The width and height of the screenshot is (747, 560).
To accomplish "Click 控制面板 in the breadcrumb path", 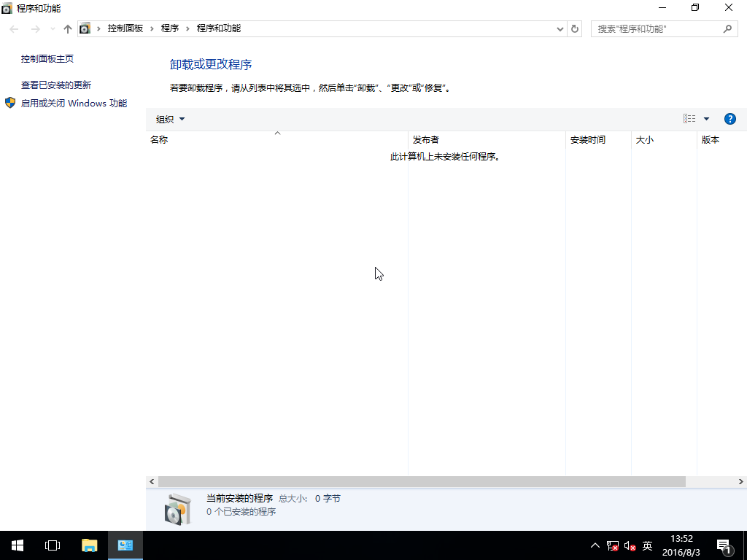I will [125, 28].
